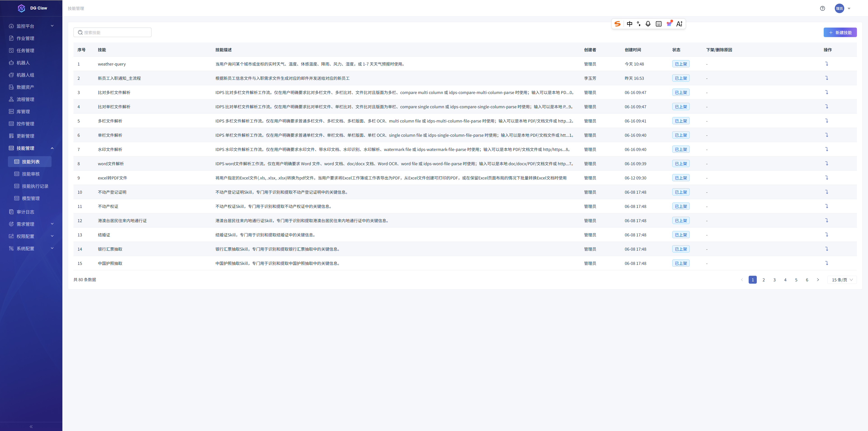Go to page 3 of the skill list
The height and width of the screenshot is (431, 868).
coord(774,280)
